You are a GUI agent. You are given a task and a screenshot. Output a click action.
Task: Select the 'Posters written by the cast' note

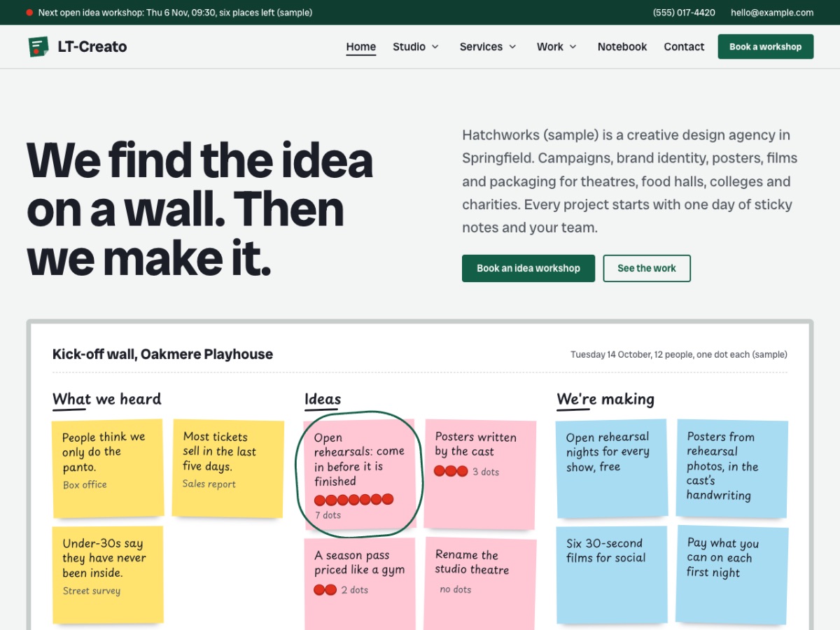tap(480, 475)
